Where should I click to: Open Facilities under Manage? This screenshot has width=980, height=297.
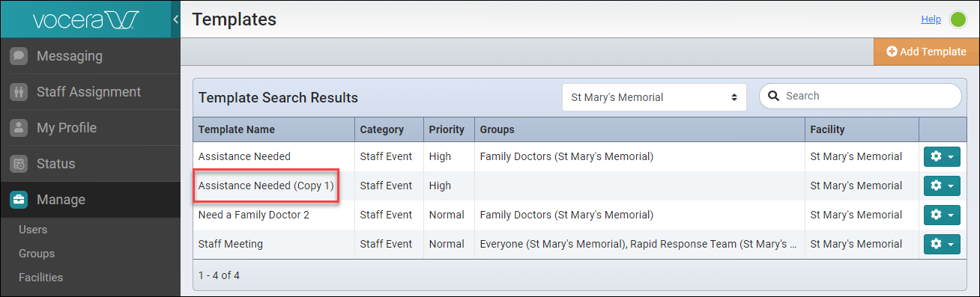point(41,278)
